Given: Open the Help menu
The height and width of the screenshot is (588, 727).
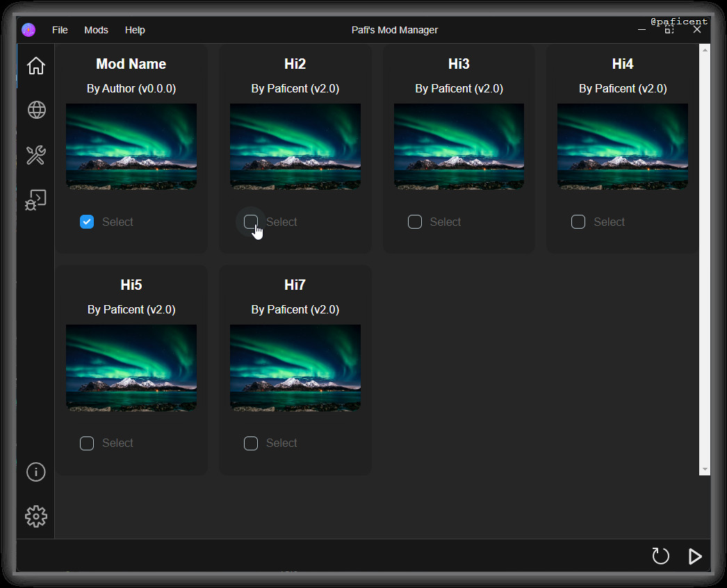Looking at the screenshot, I should click(135, 30).
